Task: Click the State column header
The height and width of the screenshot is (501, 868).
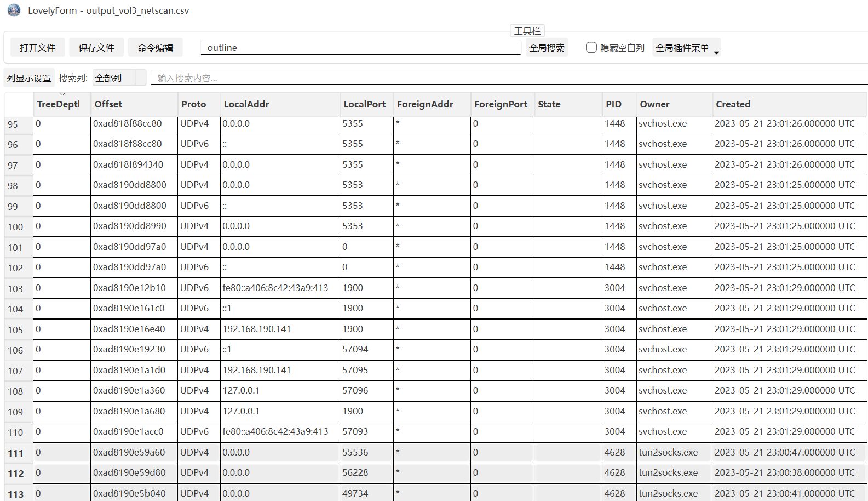Action: (x=568, y=104)
